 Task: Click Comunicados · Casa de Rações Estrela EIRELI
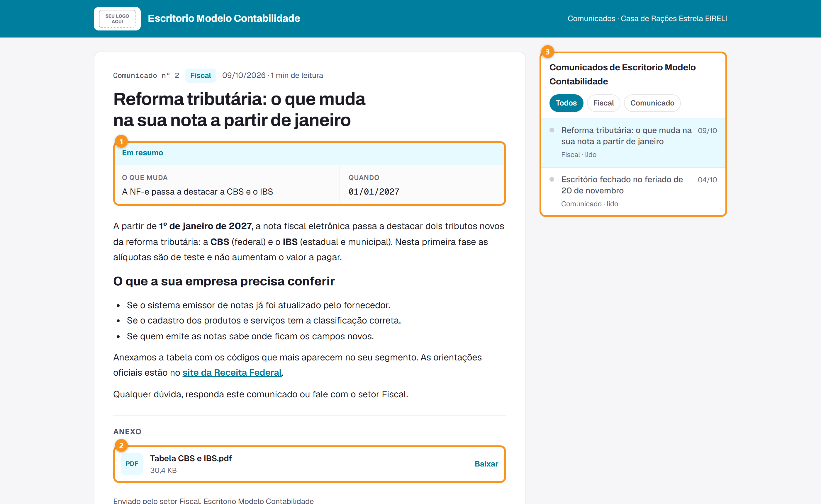(x=647, y=18)
